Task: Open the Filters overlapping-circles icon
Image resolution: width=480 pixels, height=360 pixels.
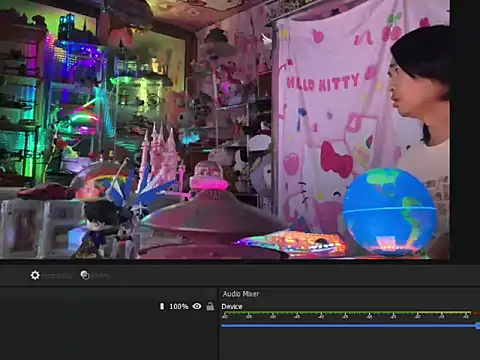Action: [85, 275]
